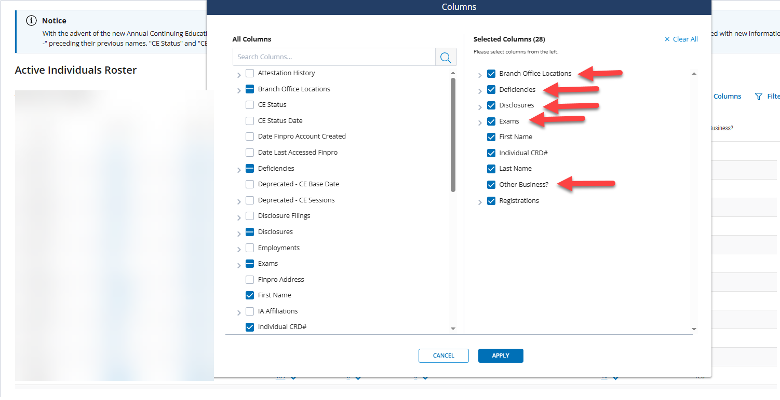780x400 pixels.
Task: Expand the Attestation History tree node
Action: pyautogui.click(x=238, y=74)
